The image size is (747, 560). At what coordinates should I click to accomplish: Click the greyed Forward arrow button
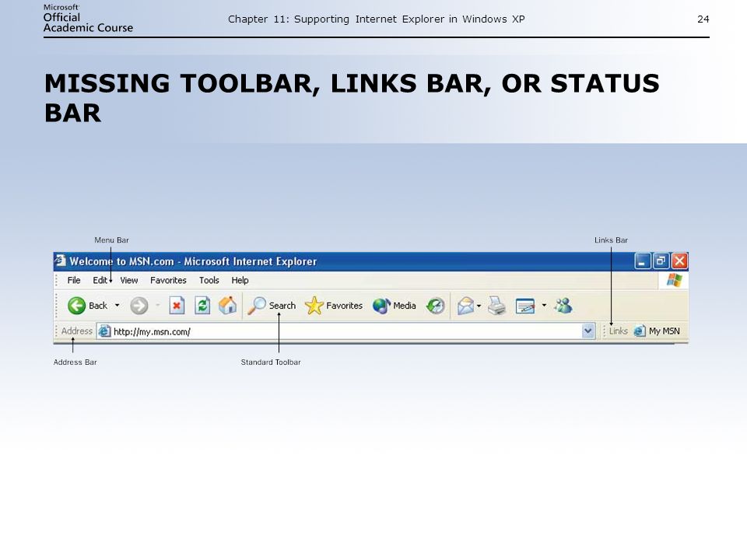[139, 306]
